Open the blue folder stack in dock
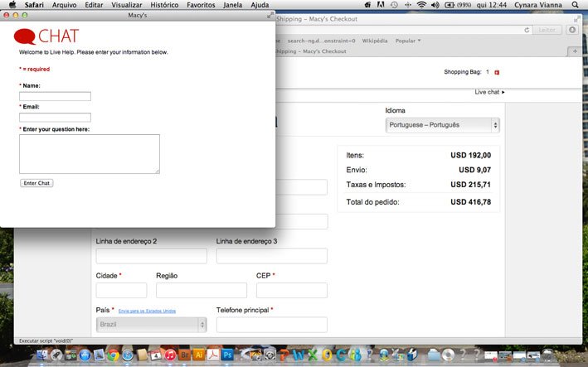 (435, 355)
